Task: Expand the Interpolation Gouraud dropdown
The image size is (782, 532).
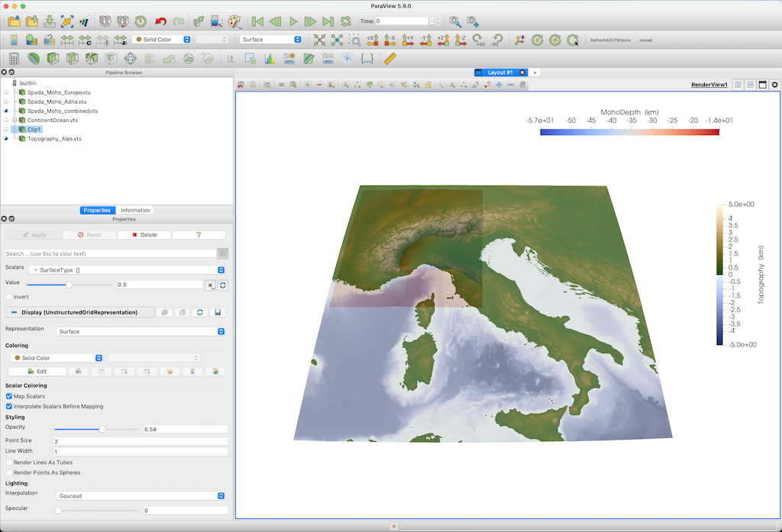Action: pyautogui.click(x=141, y=495)
